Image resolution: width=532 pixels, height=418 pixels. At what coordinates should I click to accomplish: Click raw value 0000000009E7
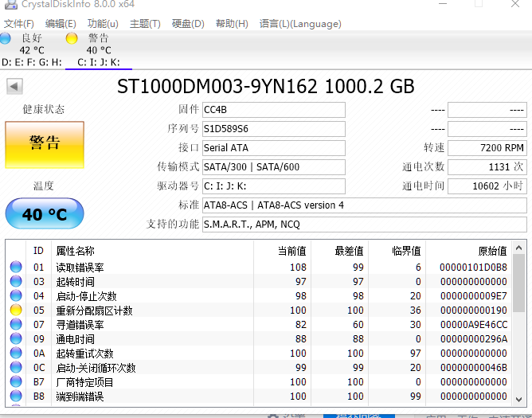474,296
